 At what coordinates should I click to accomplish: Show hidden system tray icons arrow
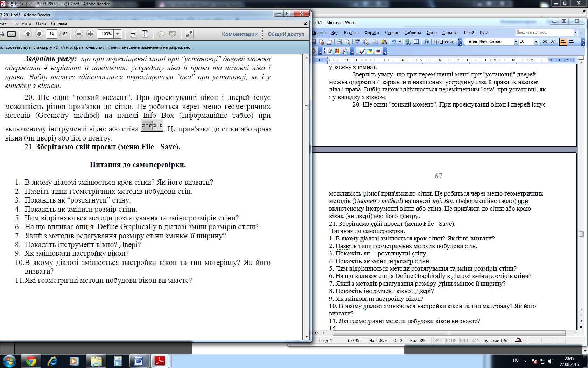tap(525, 361)
